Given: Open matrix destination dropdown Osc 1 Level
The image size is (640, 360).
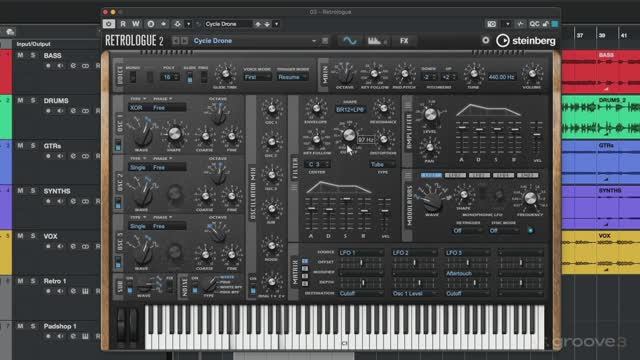Looking at the screenshot, I should coord(414,293).
